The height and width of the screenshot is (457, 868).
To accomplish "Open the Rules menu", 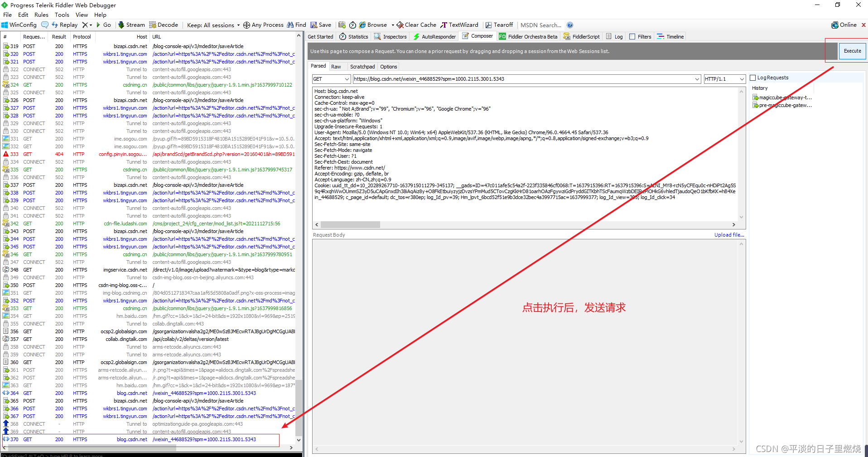I will click(x=41, y=15).
